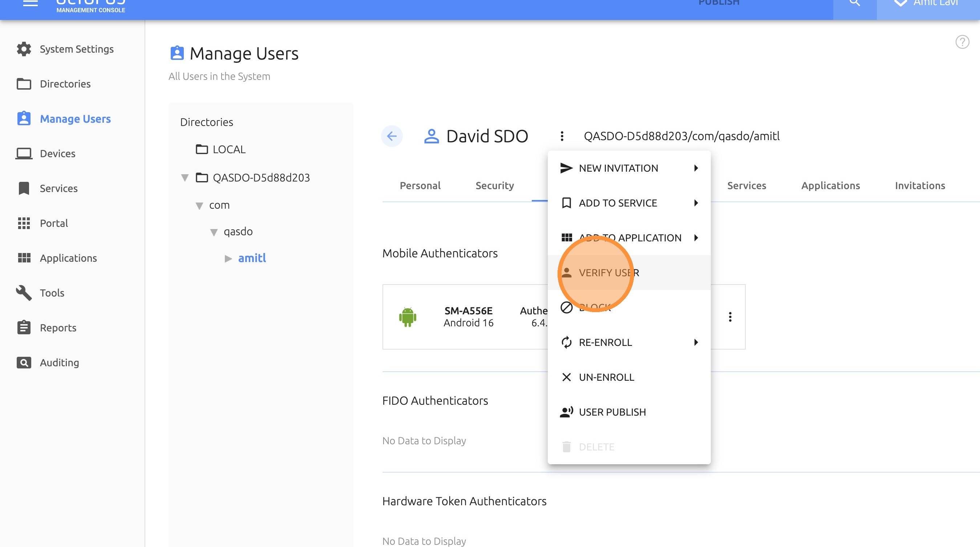Click the back arrow beside David SDO
The height and width of the screenshot is (547, 980).
coord(392,136)
